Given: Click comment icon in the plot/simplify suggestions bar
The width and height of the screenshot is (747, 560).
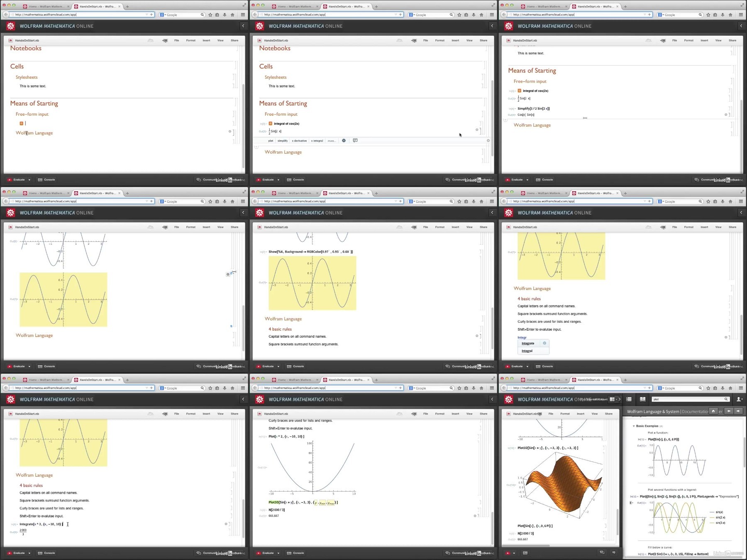Looking at the screenshot, I should [355, 141].
